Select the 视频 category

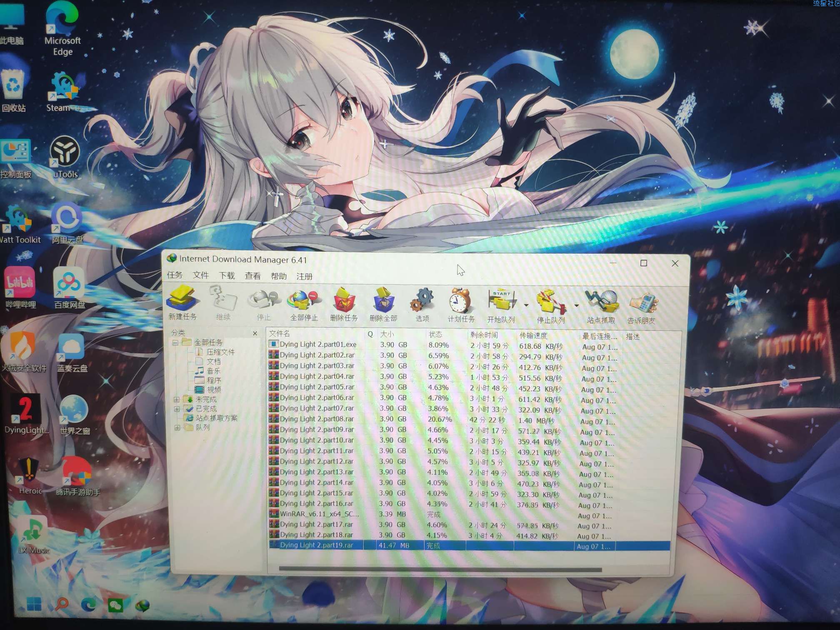click(x=208, y=390)
